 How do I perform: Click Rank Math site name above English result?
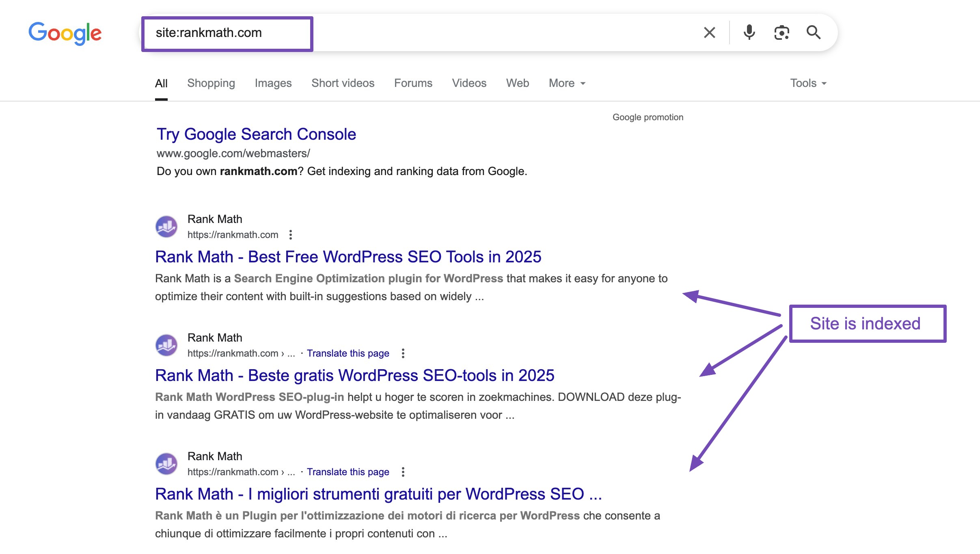click(215, 219)
